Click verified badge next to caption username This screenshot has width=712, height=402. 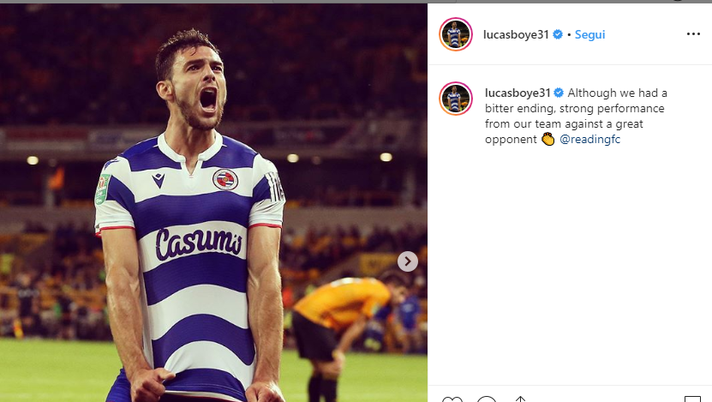tap(560, 93)
